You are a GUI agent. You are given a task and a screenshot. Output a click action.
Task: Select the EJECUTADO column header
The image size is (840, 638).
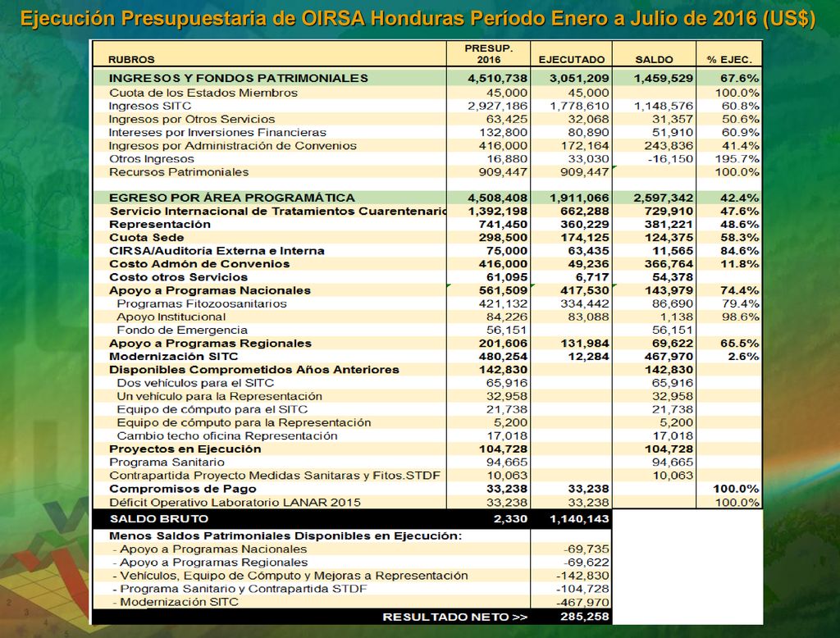coord(571,60)
